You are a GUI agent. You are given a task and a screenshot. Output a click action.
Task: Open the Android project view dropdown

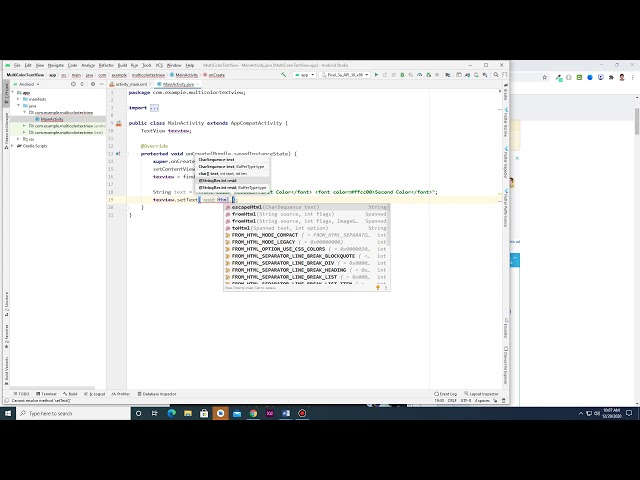coord(27,84)
